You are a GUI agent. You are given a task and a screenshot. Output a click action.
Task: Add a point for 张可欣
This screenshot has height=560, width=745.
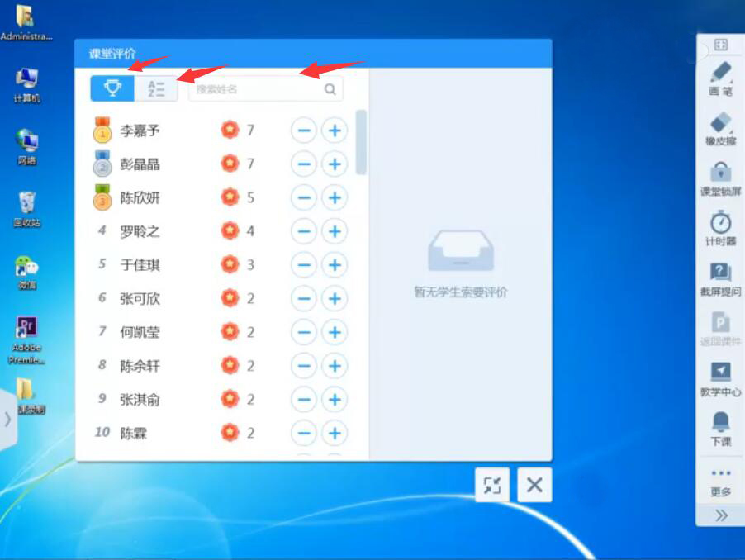(335, 298)
